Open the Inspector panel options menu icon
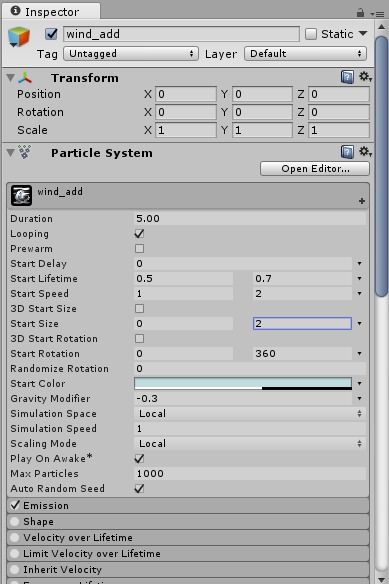 (x=377, y=14)
